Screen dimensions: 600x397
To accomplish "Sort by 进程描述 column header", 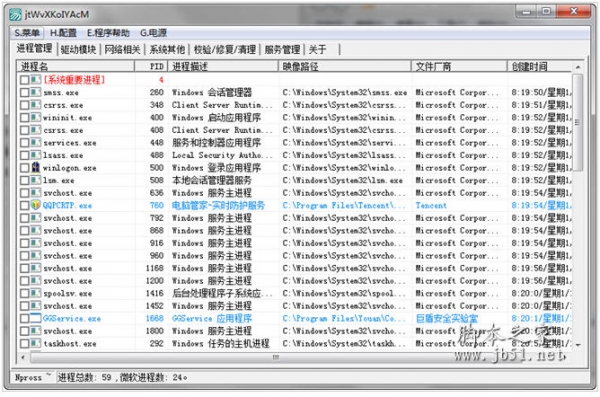I will click(x=223, y=67).
